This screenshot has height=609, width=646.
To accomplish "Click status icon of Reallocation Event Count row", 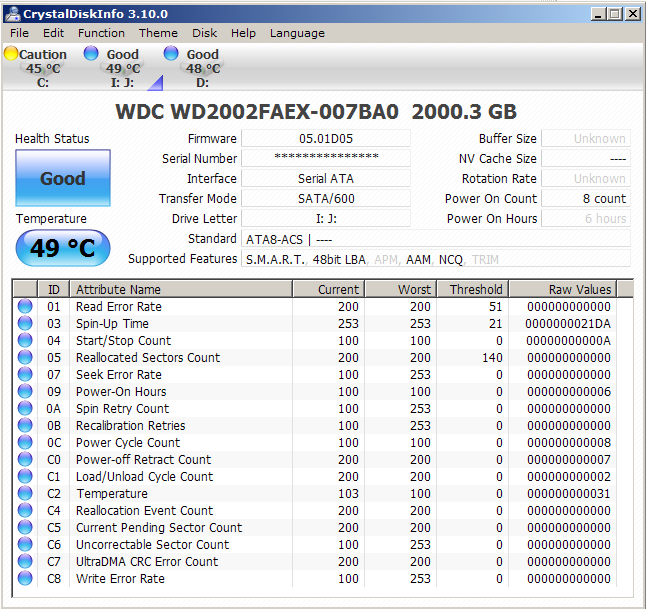I will pyautogui.click(x=25, y=510).
